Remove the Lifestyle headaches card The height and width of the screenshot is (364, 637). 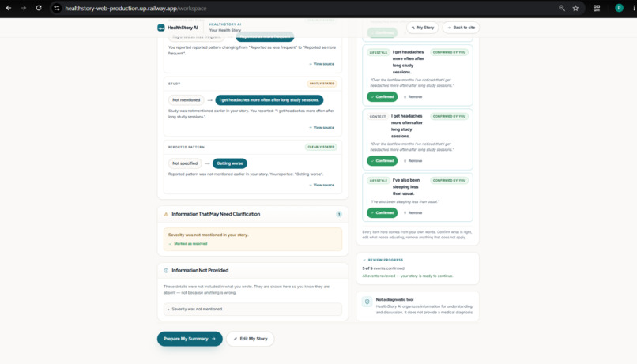[x=413, y=96]
